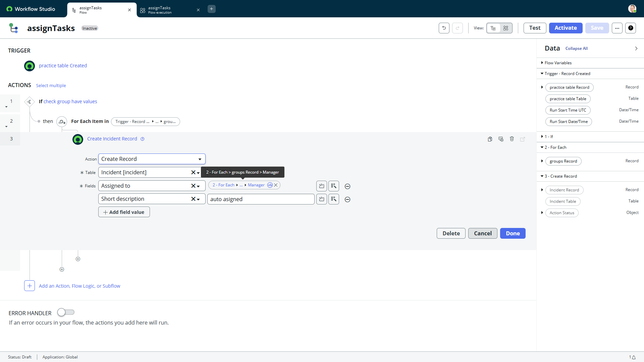
Task: Close the assignTasks Flow execution tab
Action: point(198,10)
